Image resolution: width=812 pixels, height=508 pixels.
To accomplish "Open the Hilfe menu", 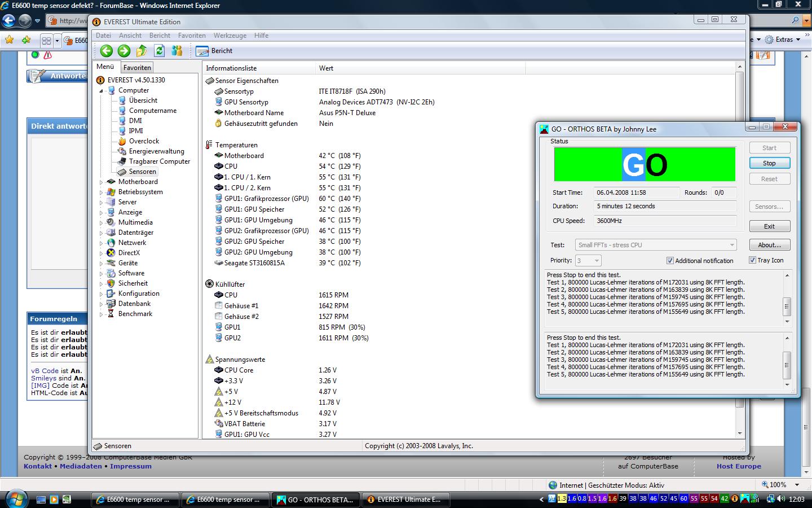I will tap(261, 36).
